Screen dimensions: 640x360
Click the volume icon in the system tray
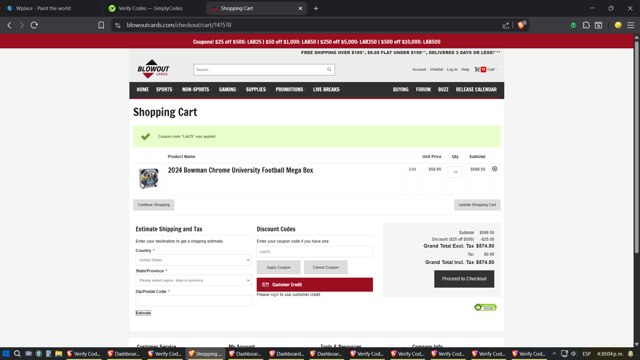coord(573,353)
